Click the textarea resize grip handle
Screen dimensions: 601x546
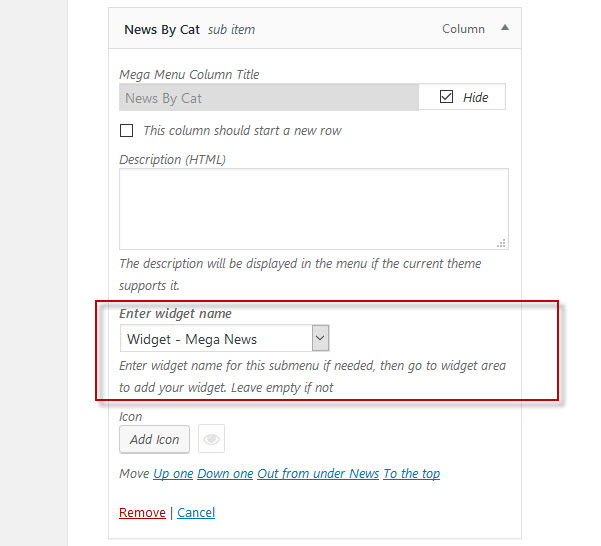click(501, 243)
